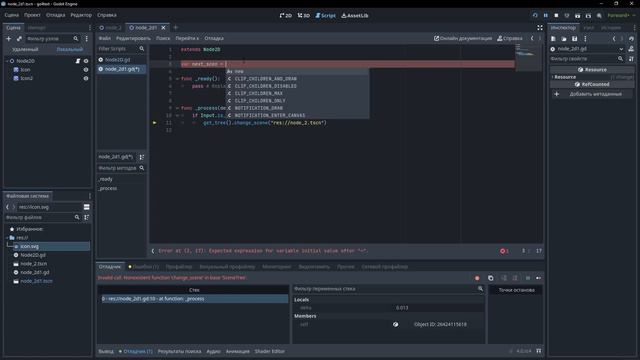The height and width of the screenshot is (360, 640).
Task: Open movie maker mode icon
Action: (x=599, y=16)
